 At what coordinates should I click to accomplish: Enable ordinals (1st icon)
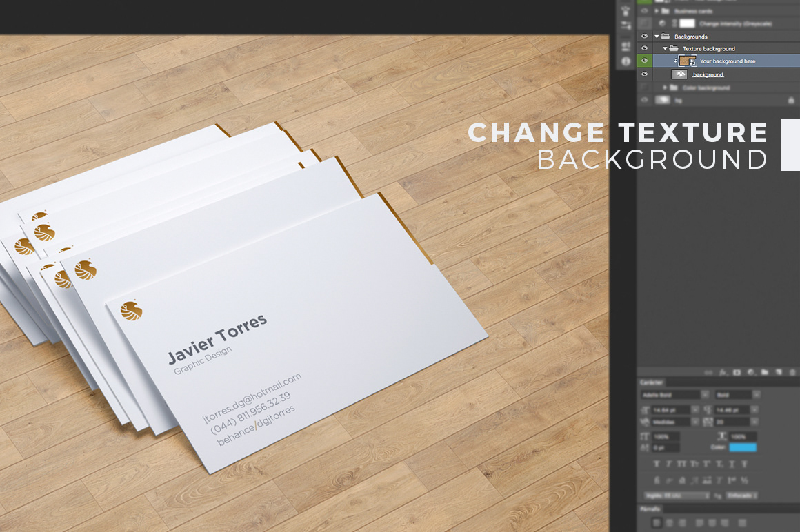click(732, 480)
